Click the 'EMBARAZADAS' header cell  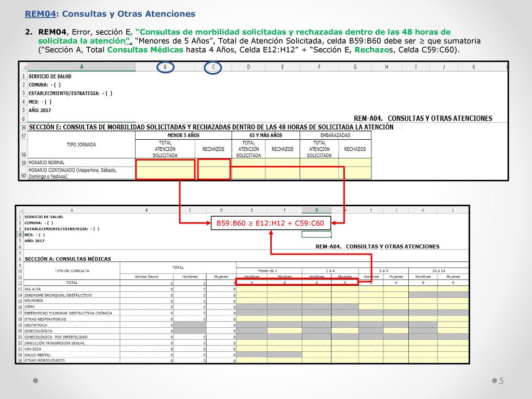pyautogui.click(x=336, y=135)
